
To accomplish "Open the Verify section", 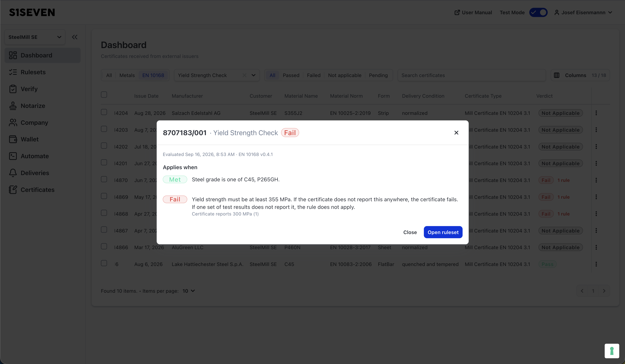I will click(42, 89).
